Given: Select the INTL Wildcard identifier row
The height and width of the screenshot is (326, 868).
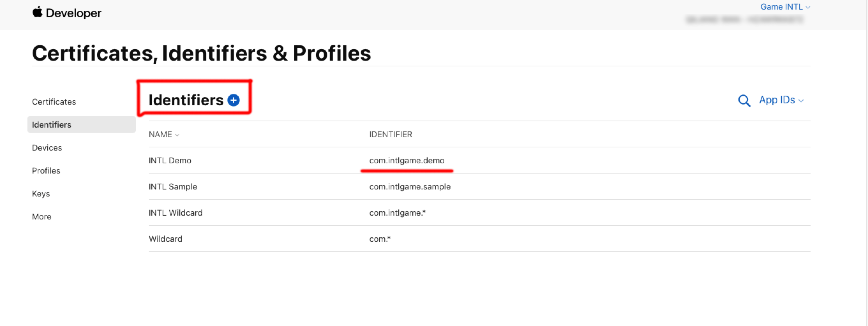Looking at the screenshot, I should pyautogui.click(x=176, y=212).
